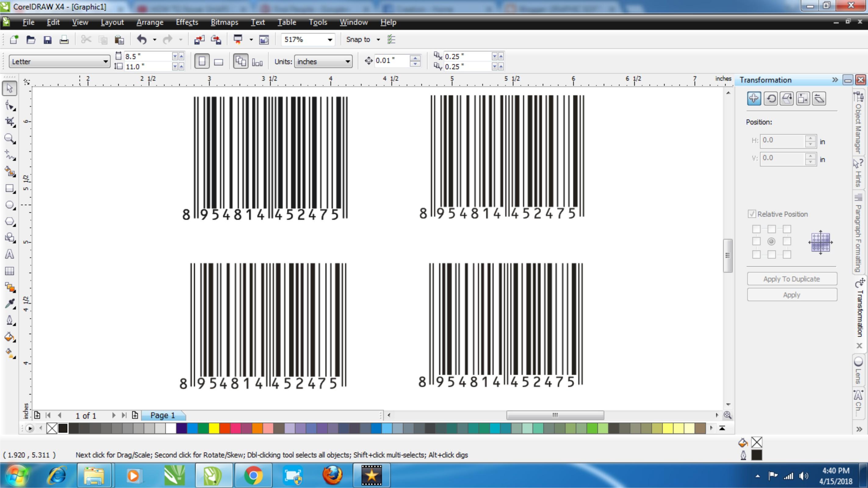
Task: Open the Effects menu
Action: [187, 22]
